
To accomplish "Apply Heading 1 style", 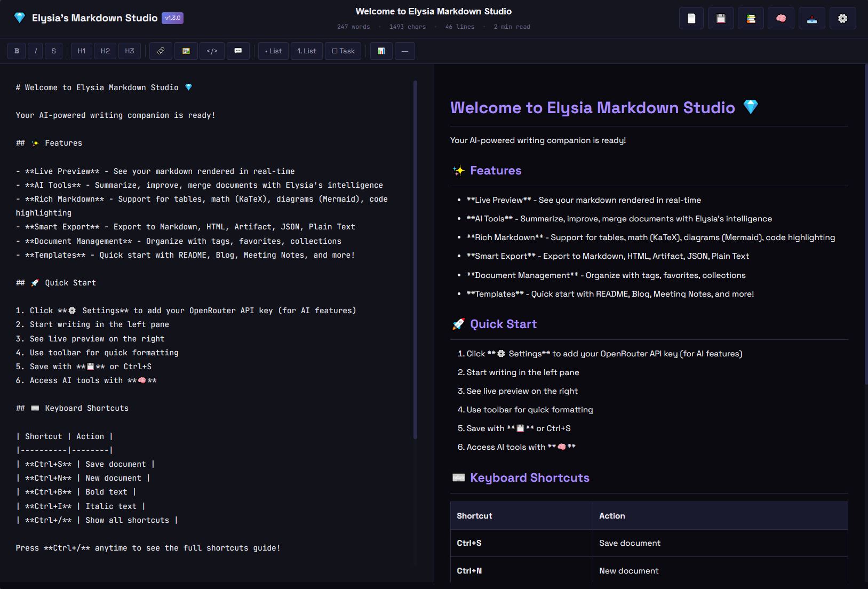I will click(82, 51).
